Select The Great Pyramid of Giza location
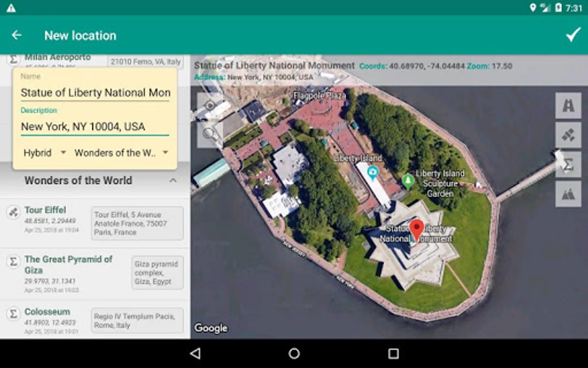 pos(95,274)
